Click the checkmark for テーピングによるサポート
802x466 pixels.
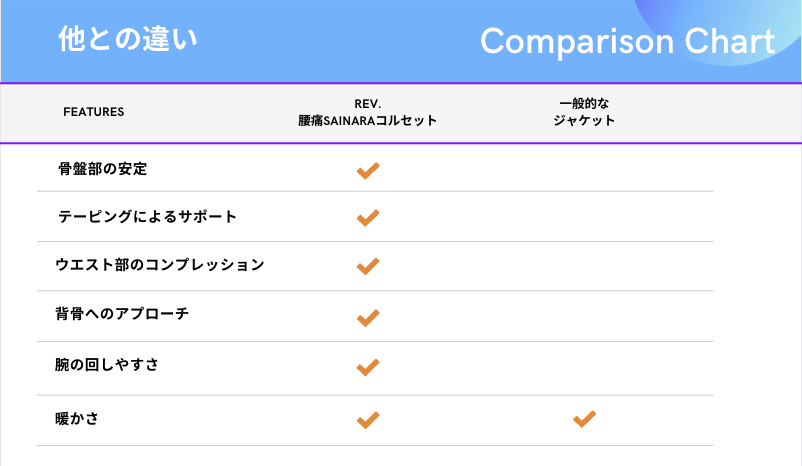coord(368,218)
